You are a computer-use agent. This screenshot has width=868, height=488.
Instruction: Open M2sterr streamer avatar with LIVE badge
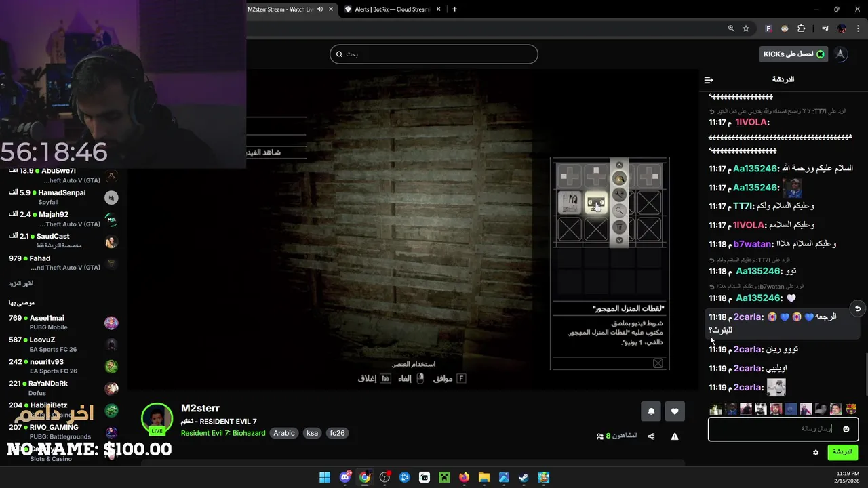157,419
